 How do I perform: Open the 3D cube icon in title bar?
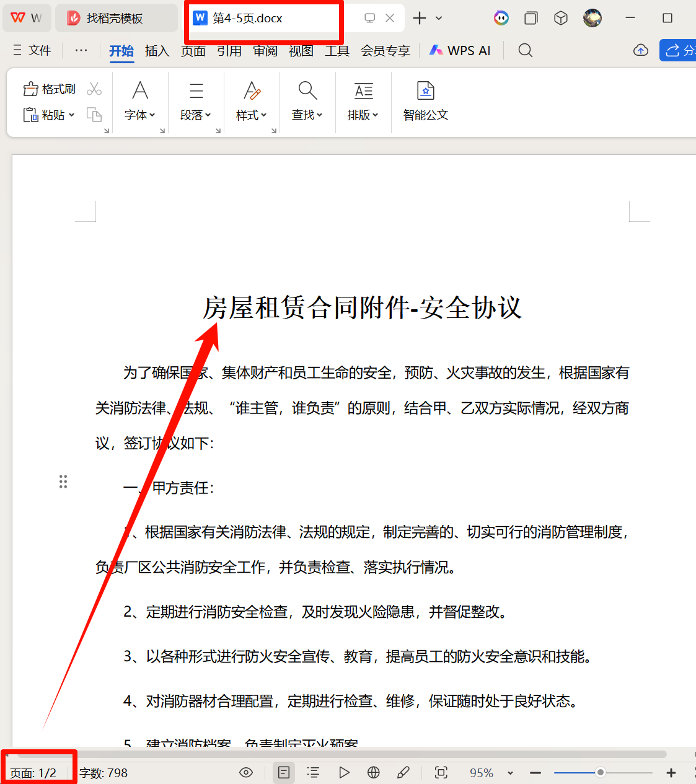coord(561,18)
